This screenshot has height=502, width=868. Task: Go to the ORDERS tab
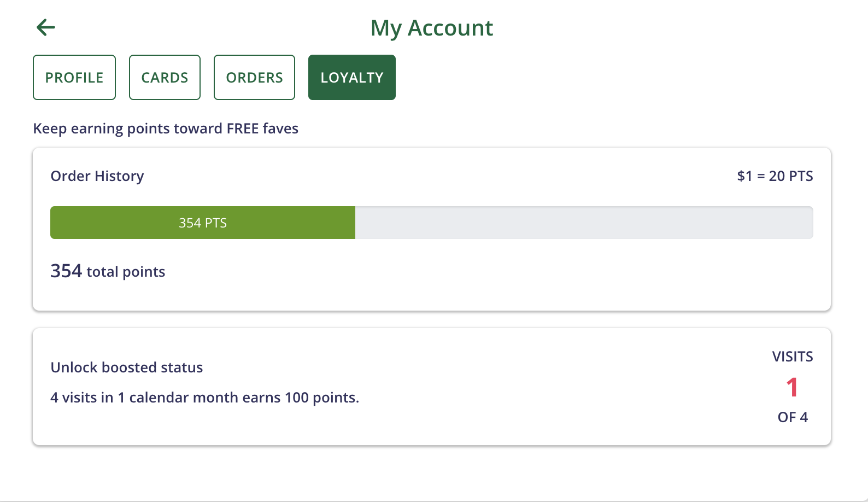click(254, 78)
